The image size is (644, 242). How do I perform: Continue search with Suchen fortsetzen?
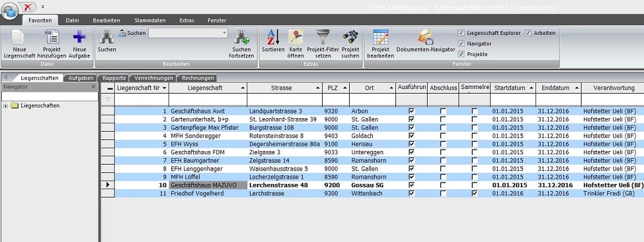click(241, 44)
